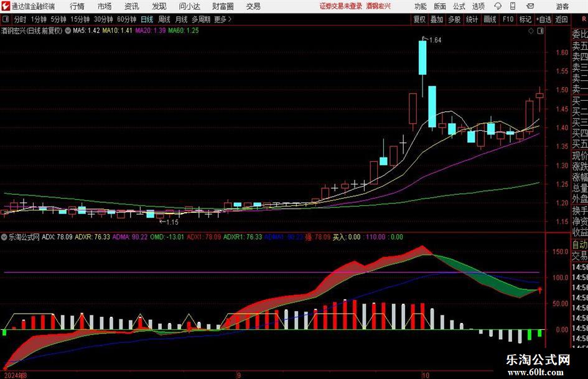588x379 pixels.
Task: Toggle the side panel icon beside the diamond
Action: coord(540,31)
